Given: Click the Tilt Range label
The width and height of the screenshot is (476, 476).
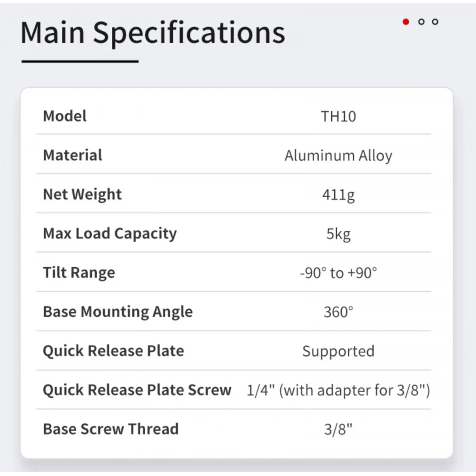Looking at the screenshot, I should (x=79, y=273).
